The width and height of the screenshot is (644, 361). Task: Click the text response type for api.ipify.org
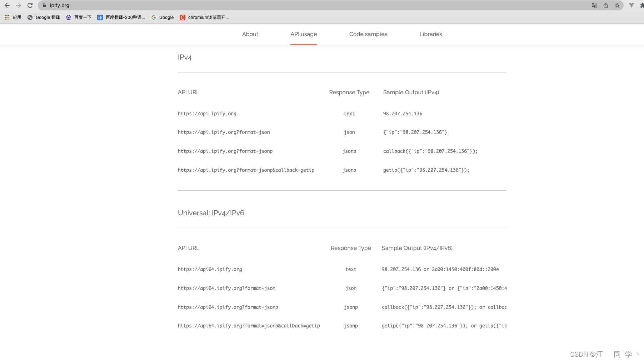point(349,114)
